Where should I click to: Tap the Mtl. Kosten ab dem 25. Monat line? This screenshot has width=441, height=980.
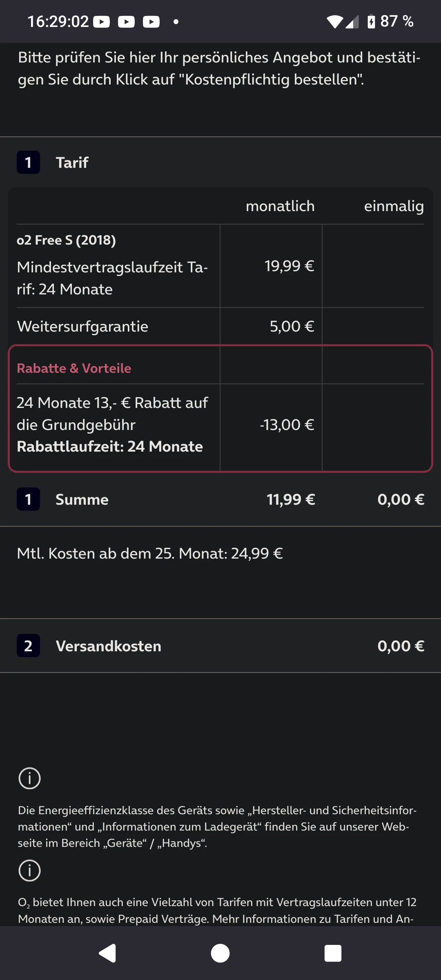pos(150,553)
